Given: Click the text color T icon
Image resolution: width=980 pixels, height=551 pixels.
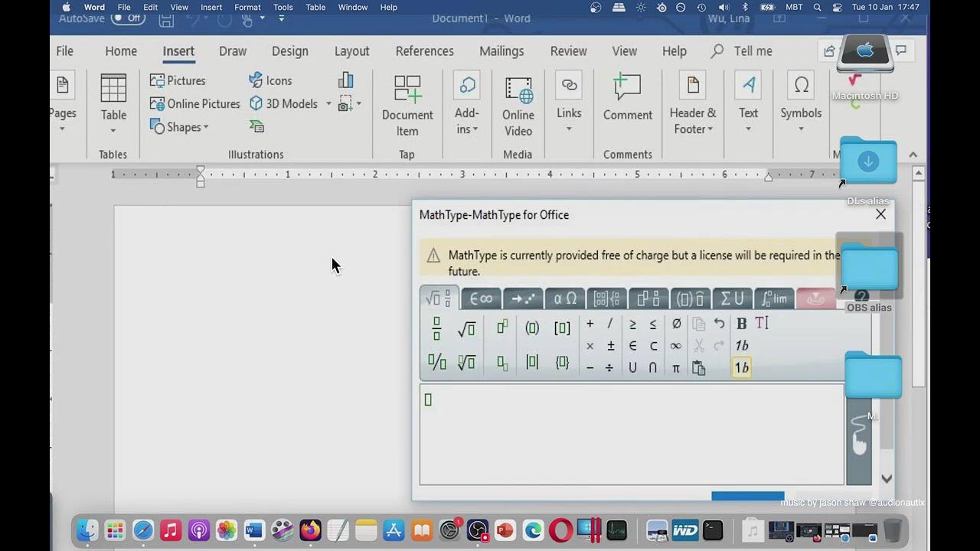Looking at the screenshot, I should coord(762,324).
